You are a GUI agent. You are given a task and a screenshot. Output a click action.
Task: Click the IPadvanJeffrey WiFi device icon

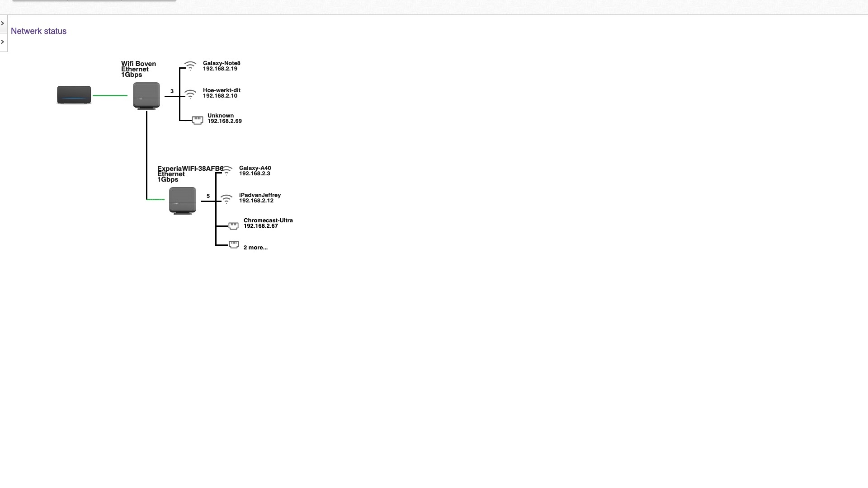click(226, 197)
